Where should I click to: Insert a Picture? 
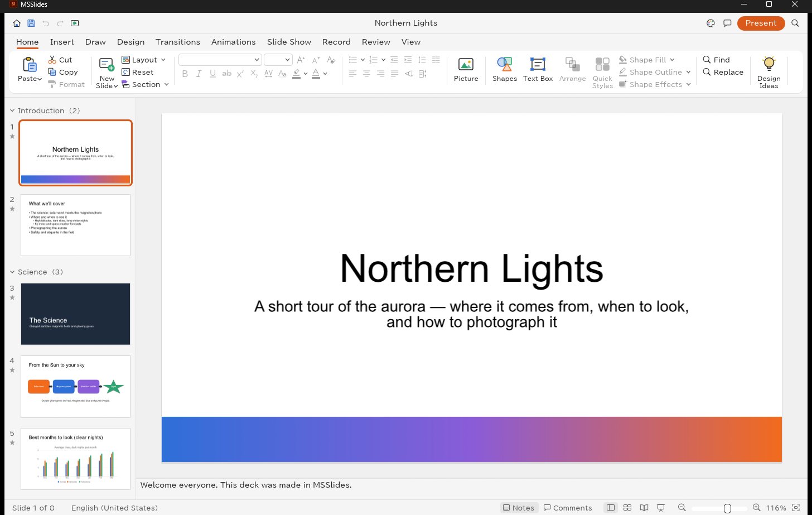pos(466,70)
